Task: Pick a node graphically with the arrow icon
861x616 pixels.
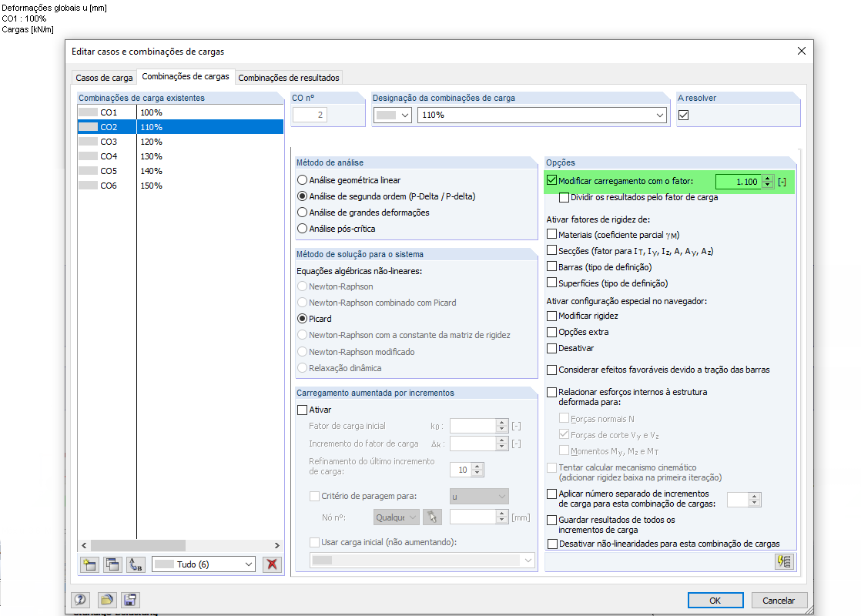Action: (432, 517)
